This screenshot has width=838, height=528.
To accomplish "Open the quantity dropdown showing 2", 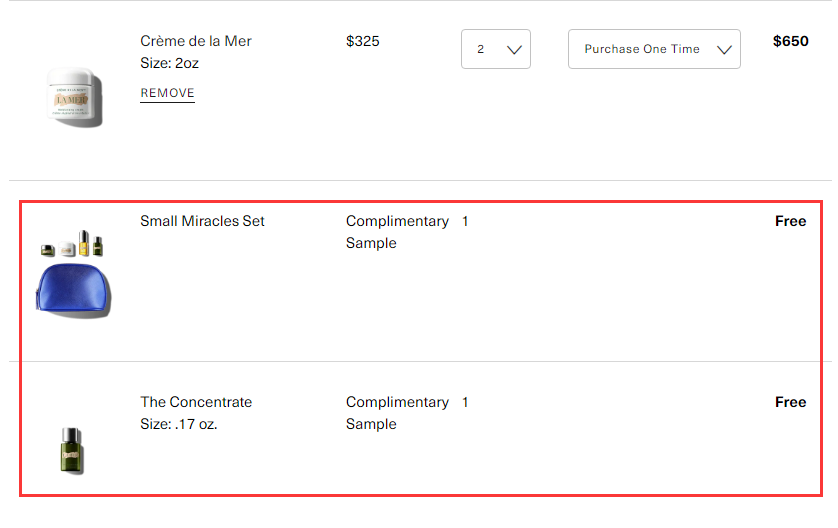I will [495, 49].
